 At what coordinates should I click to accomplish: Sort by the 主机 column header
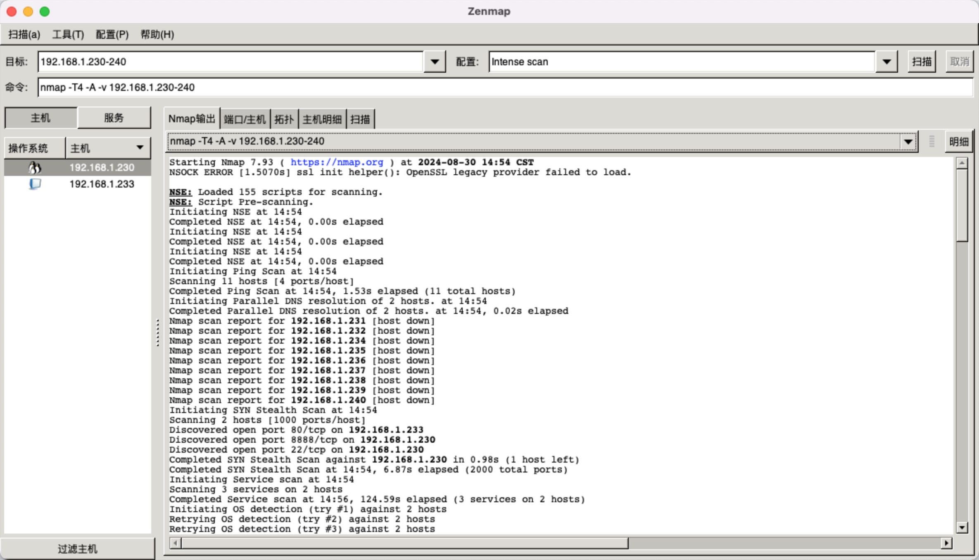[x=108, y=148]
